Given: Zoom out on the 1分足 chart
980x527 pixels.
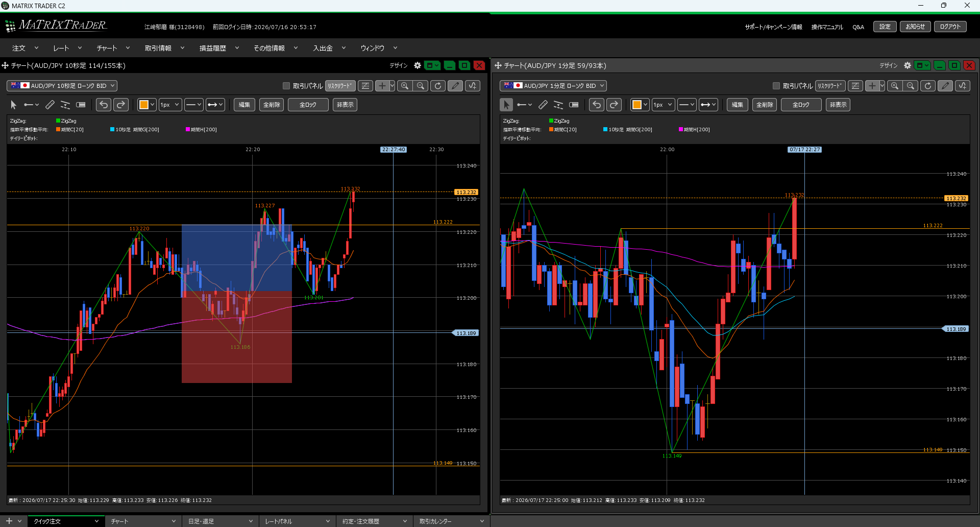Looking at the screenshot, I should 911,86.
